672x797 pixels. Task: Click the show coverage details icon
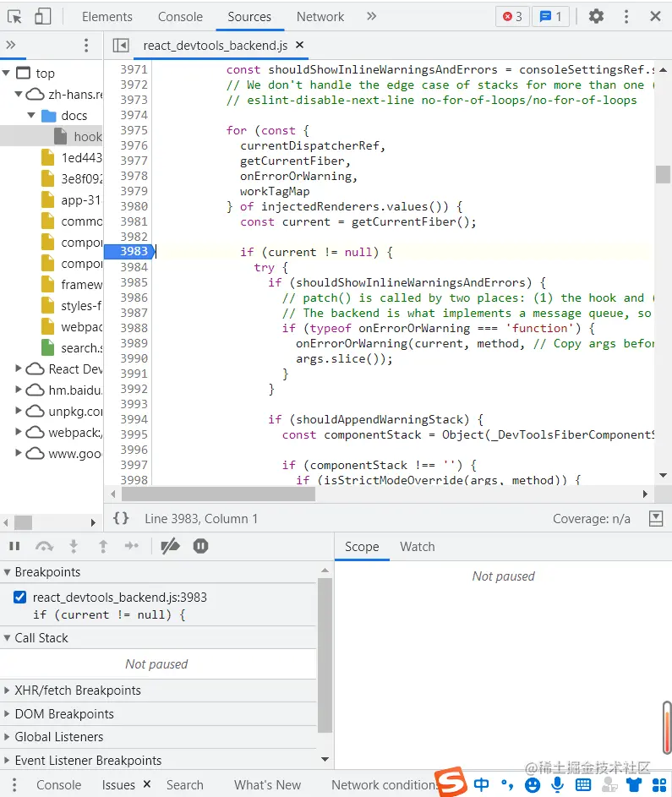coord(656,518)
